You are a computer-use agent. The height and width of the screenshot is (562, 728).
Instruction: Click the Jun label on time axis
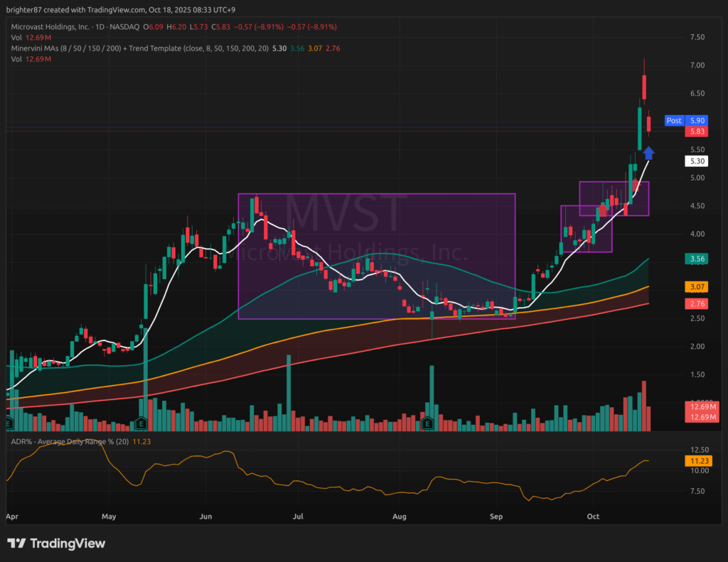[207, 517]
